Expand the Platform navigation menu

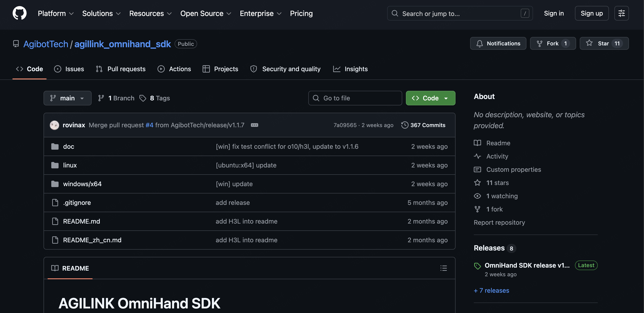[x=56, y=13]
